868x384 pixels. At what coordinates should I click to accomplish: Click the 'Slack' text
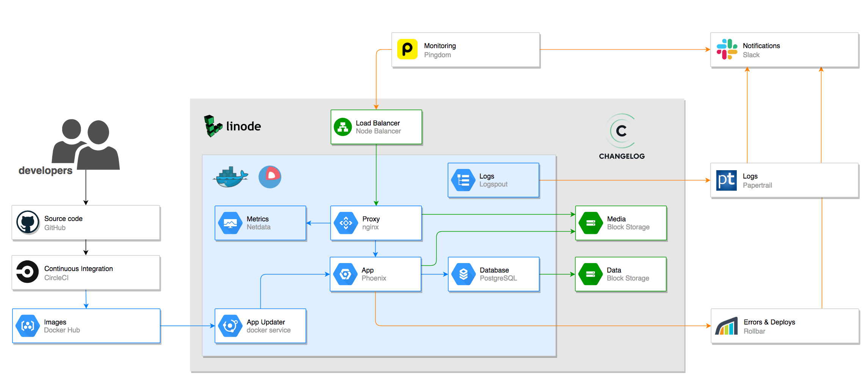click(751, 55)
